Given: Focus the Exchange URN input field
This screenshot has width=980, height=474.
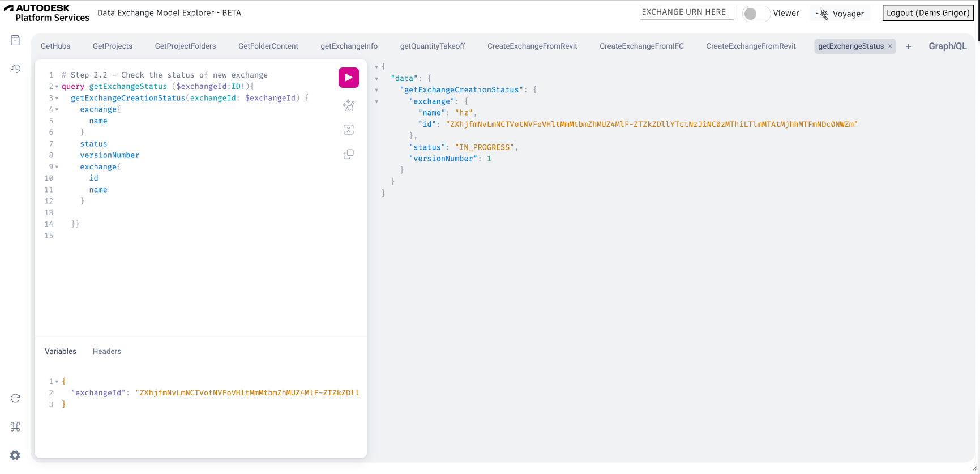Looking at the screenshot, I should click(687, 12).
